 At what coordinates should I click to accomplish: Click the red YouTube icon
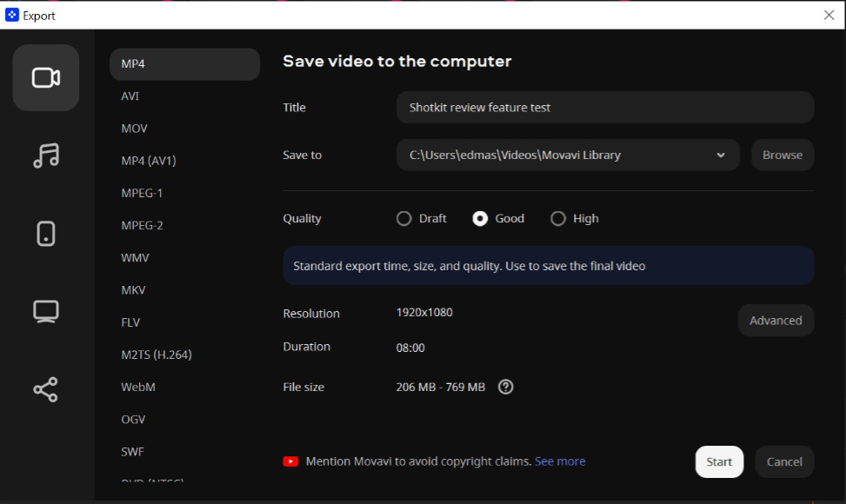coord(290,461)
